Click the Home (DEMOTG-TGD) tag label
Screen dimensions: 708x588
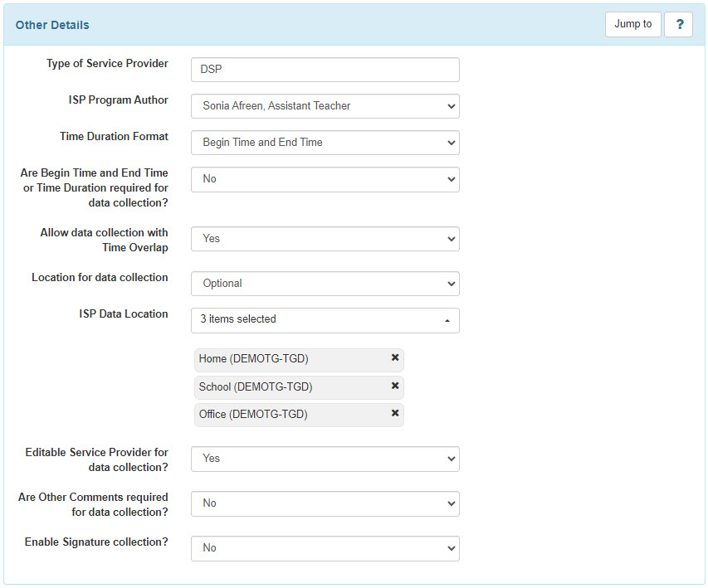pyautogui.click(x=253, y=359)
